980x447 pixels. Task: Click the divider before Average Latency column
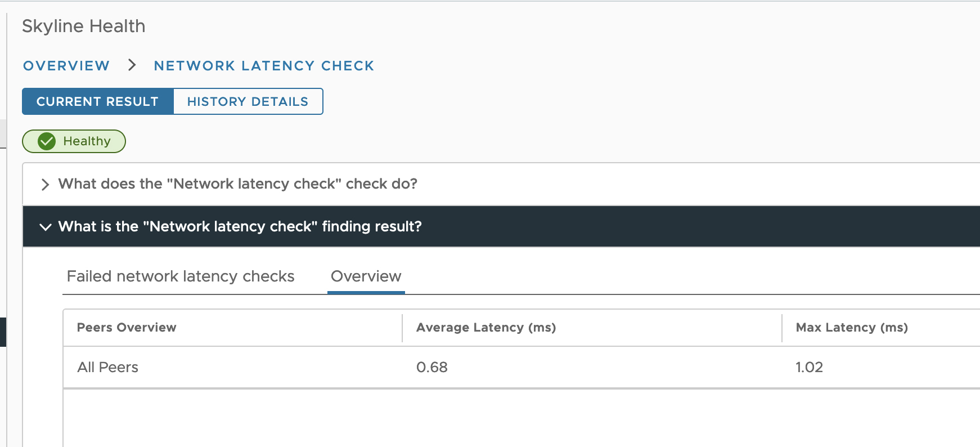pos(402,328)
